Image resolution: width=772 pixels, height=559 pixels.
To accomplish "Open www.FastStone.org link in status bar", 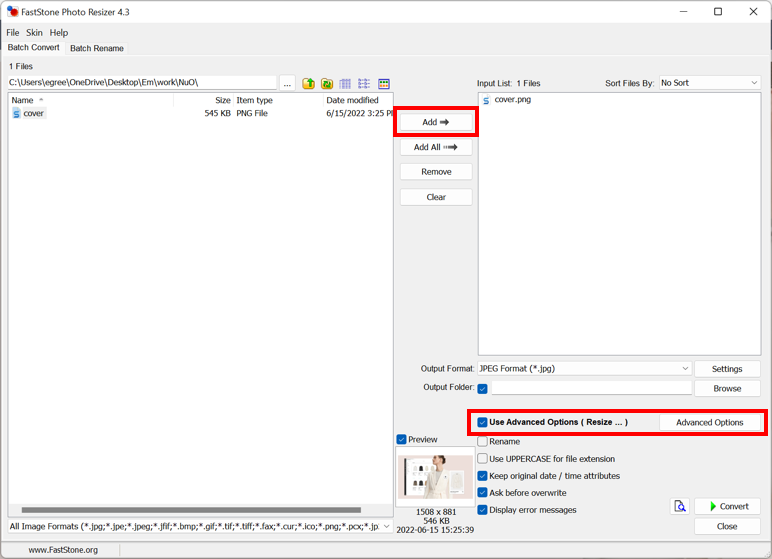I will (63, 550).
